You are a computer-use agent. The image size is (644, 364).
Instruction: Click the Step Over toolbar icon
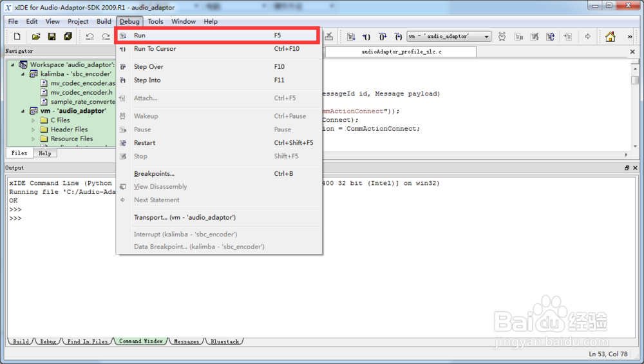383,37
